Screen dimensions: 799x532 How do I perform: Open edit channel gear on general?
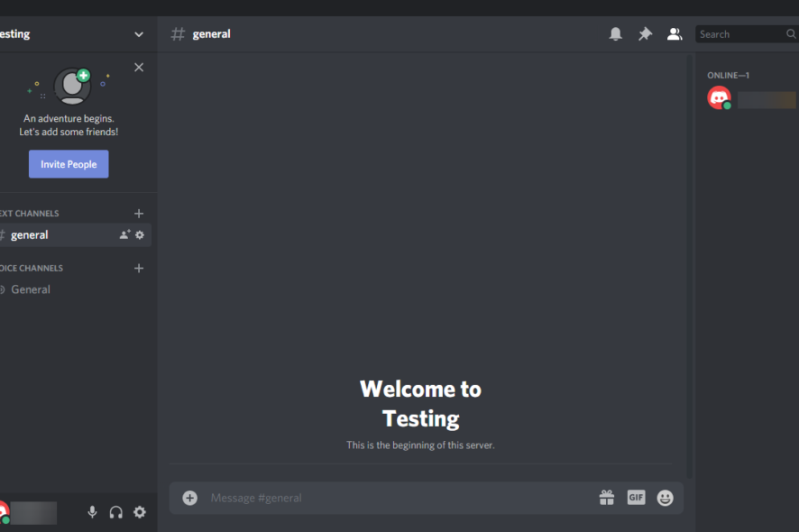(x=140, y=235)
